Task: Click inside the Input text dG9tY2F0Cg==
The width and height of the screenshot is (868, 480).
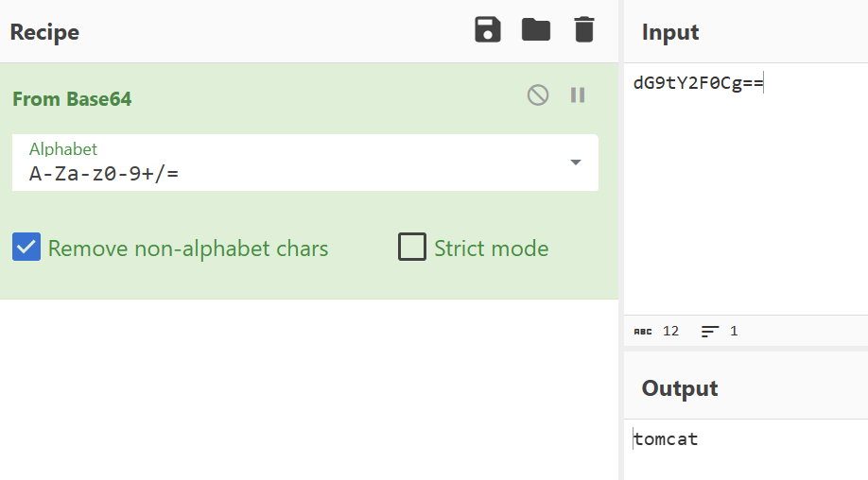Action: point(698,83)
